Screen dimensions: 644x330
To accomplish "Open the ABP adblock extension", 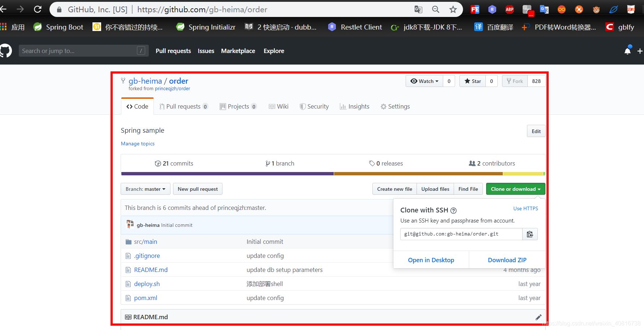I will click(510, 9).
